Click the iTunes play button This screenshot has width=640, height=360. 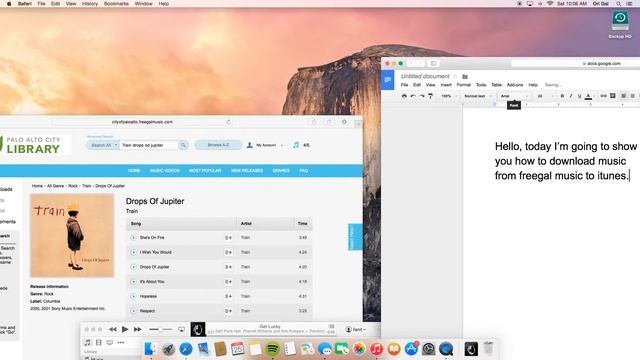coord(125,329)
